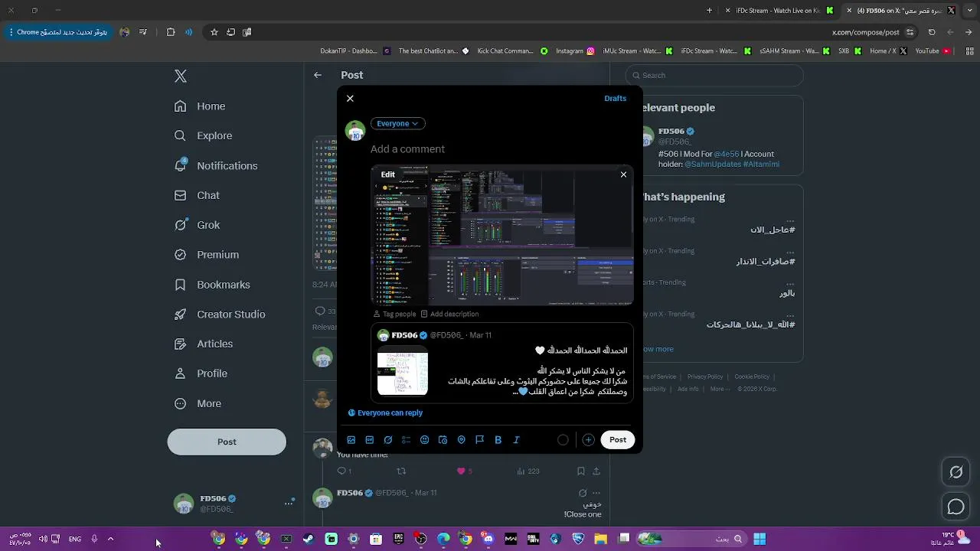
Task: Open File Explorer from the taskbar
Action: [600, 539]
